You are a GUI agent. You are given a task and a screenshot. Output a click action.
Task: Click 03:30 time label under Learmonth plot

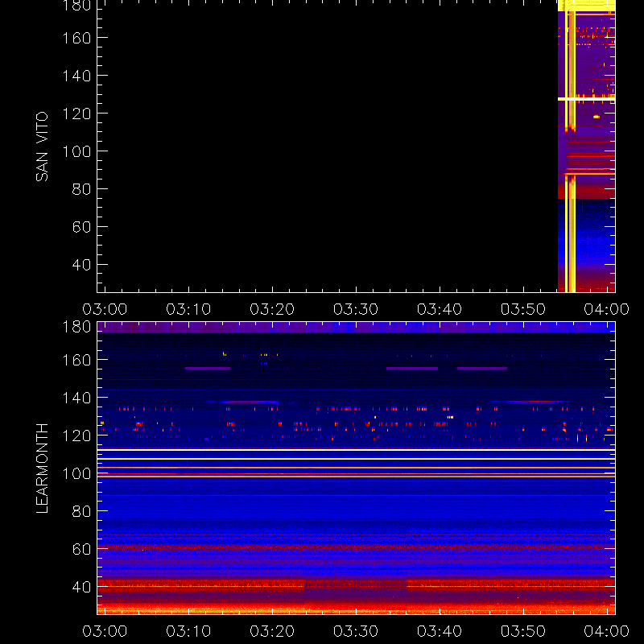pos(356,631)
